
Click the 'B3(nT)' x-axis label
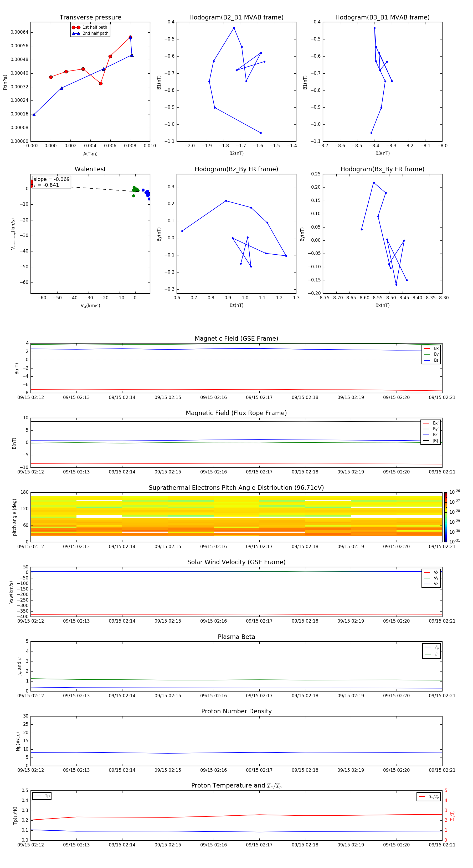click(x=382, y=153)
